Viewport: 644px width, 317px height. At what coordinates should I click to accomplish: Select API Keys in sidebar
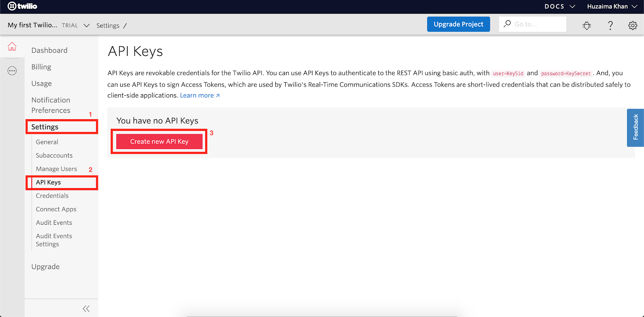point(48,182)
